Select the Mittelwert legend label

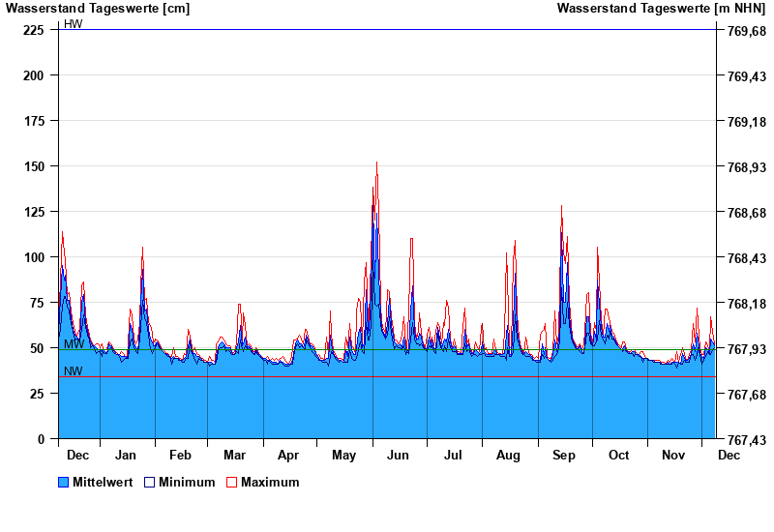click(x=103, y=483)
